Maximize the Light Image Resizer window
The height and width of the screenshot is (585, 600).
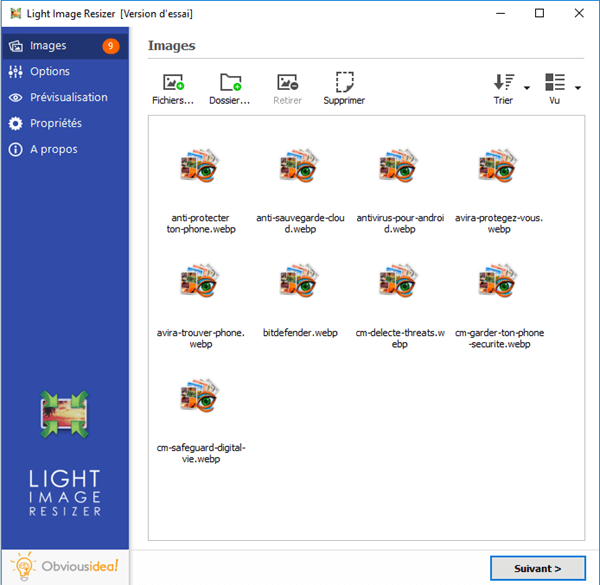pos(540,13)
